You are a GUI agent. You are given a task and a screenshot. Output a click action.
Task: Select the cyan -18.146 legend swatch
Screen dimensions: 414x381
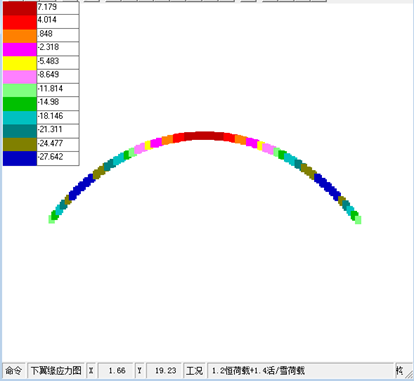point(20,118)
